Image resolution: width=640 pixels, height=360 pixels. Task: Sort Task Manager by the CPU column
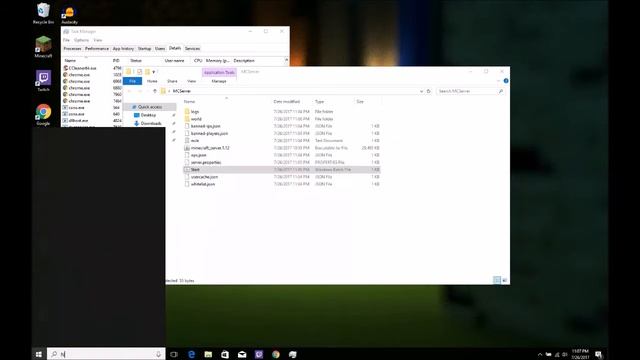(198, 60)
